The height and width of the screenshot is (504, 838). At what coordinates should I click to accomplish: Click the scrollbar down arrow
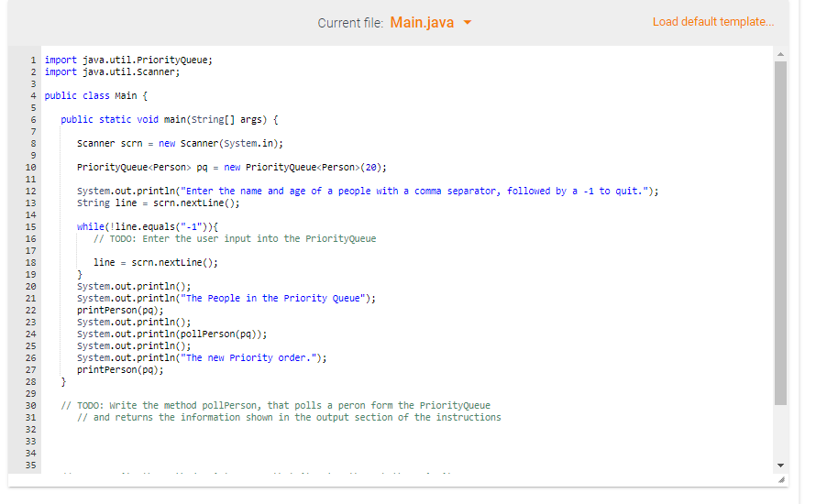[x=780, y=466]
